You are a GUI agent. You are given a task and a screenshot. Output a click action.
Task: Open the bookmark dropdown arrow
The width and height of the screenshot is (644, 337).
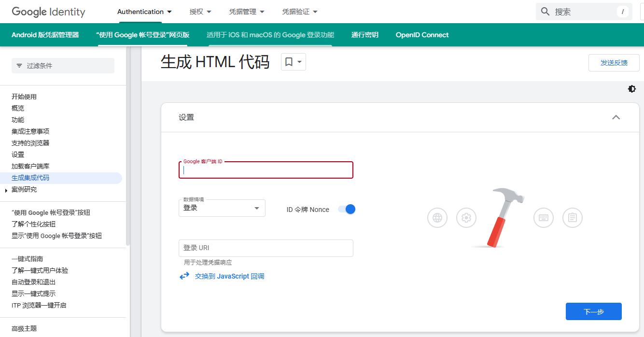299,62
